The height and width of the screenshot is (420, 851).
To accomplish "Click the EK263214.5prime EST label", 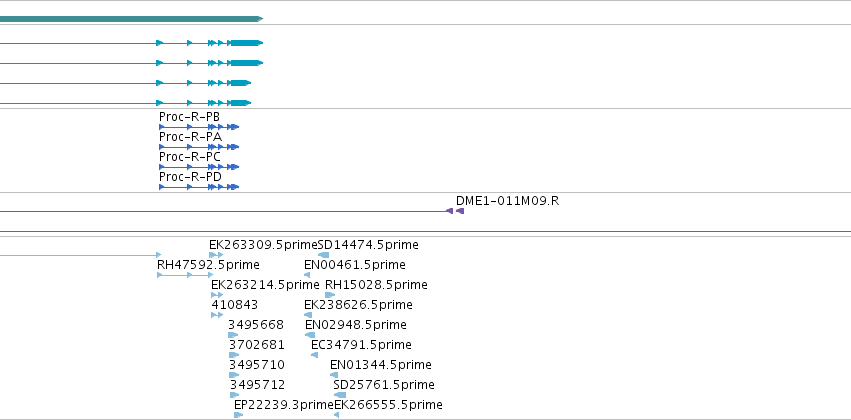I will click(265, 285).
